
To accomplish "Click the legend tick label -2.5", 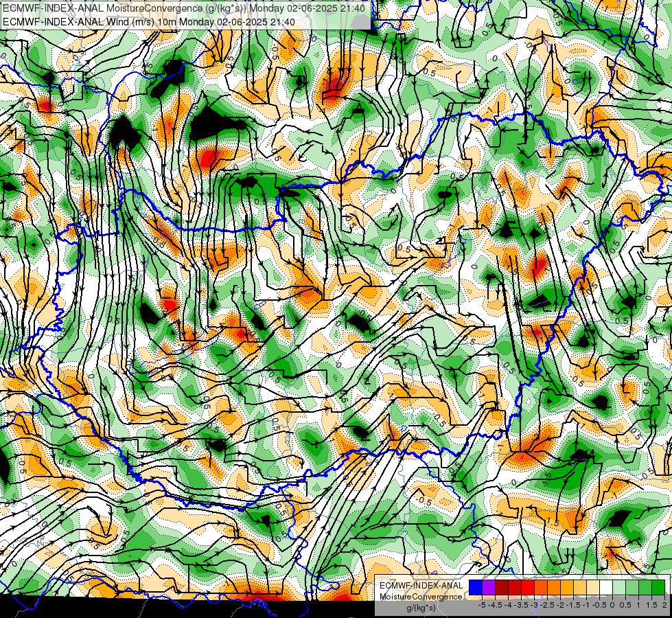I will point(547,605).
